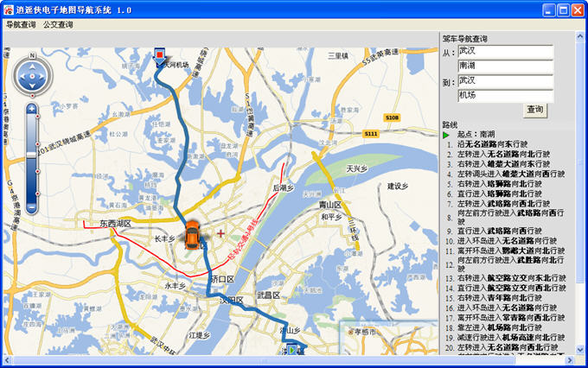This screenshot has height=368, width=588.
Task: Click the orange car icon on the route
Action: [x=192, y=235]
